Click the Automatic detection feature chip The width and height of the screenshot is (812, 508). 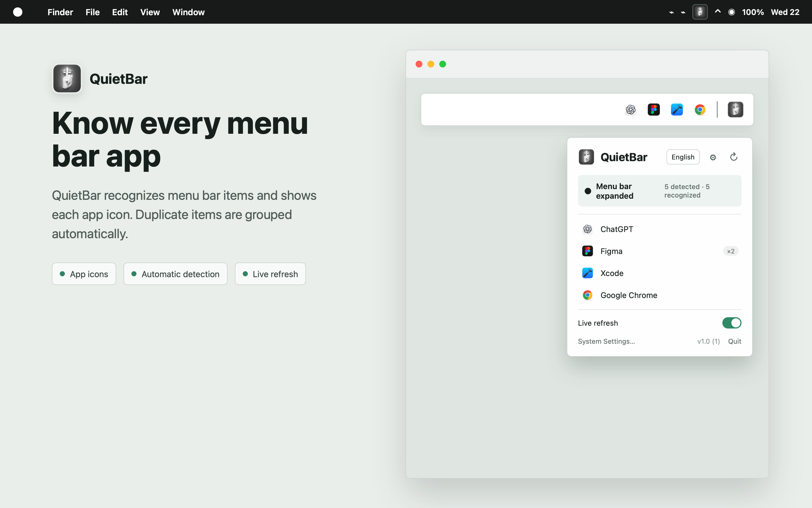pos(175,274)
